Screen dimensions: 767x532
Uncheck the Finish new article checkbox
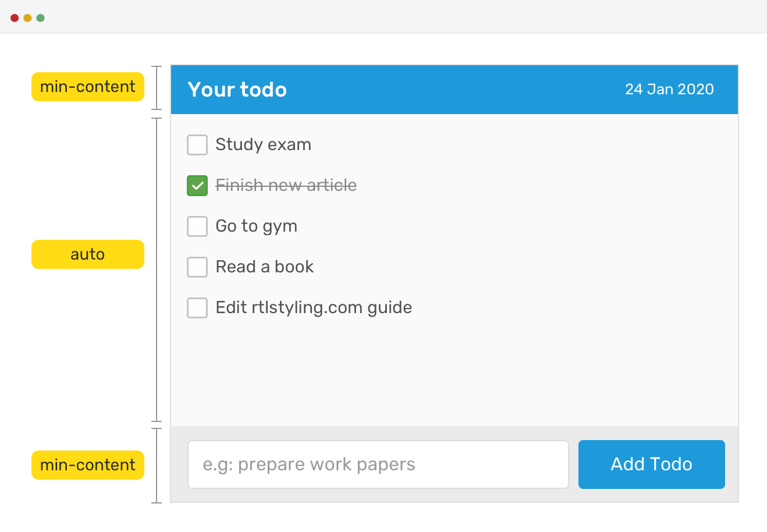[197, 186]
